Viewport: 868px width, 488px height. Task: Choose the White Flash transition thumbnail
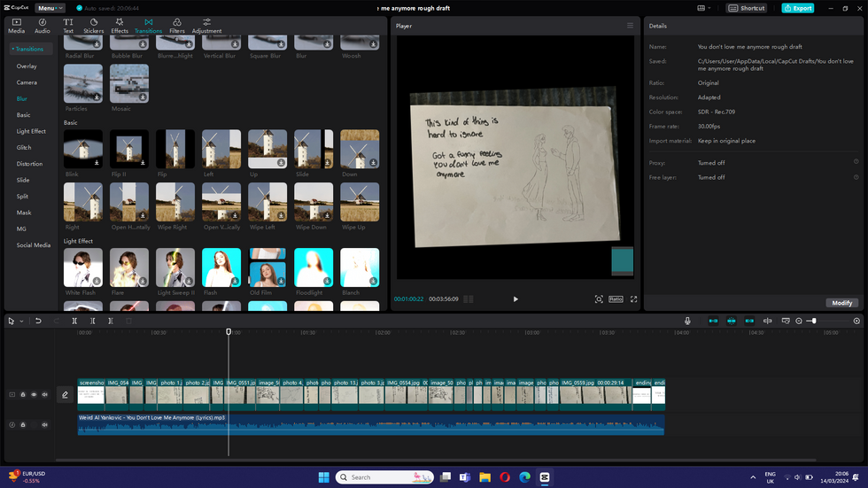tap(83, 267)
